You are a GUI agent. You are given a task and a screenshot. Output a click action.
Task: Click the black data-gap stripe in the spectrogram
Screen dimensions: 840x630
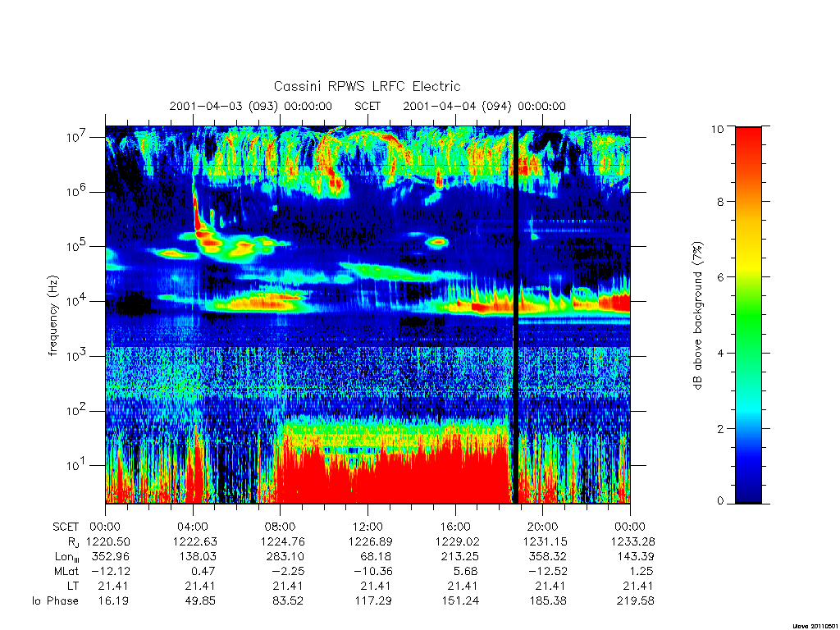[x=516, y=315]
